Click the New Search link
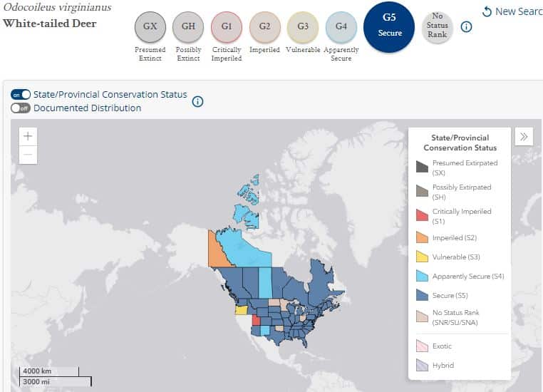 point(512,11)
